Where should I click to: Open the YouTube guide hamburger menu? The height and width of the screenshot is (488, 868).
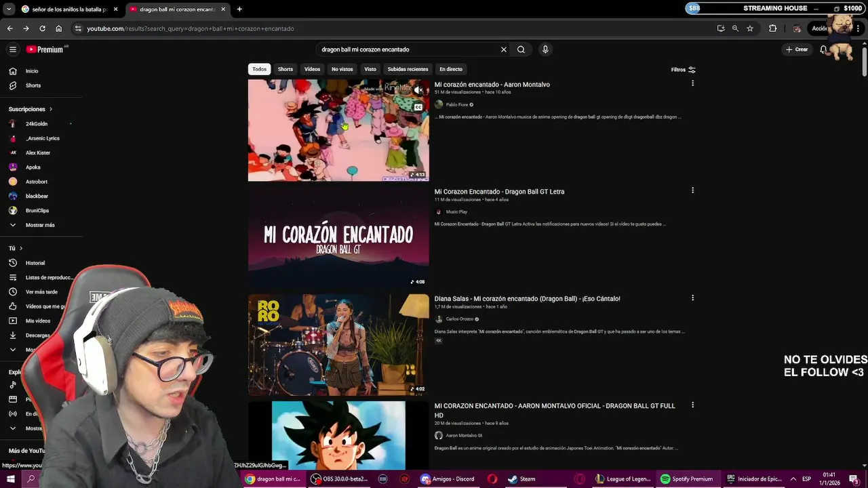pyautogui.click(x=12, y=49)
